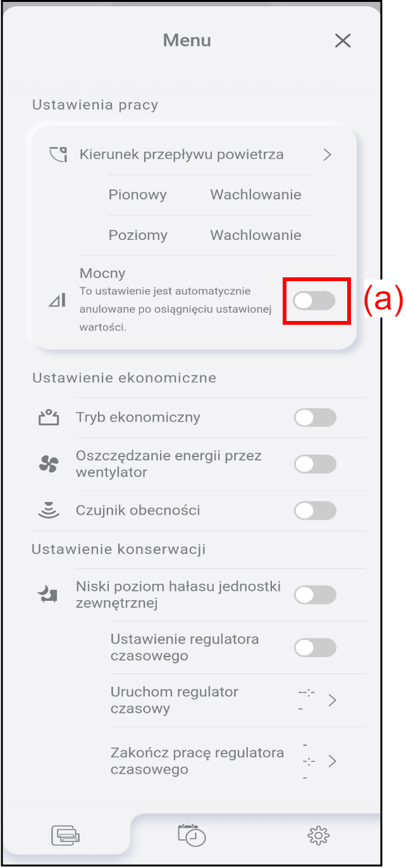
Task: Enable Czujnik obecności switch
Action: [x=315, y=510]
